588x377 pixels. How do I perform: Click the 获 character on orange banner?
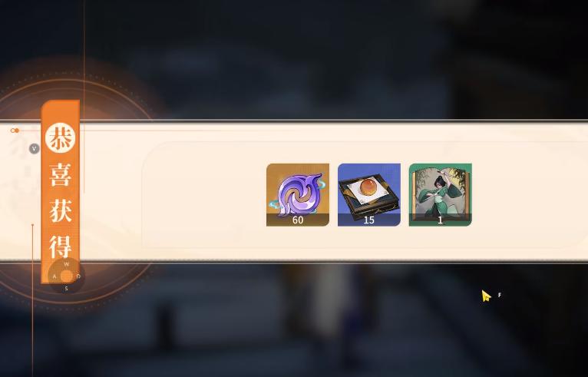[61, 210]
